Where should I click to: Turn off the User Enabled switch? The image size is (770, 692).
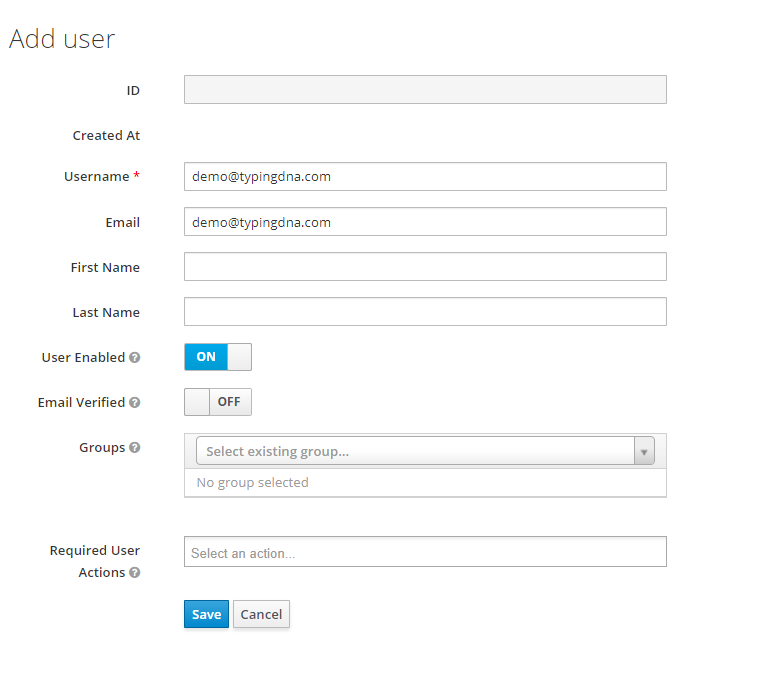pyautogui.click(x=218, y=357)
